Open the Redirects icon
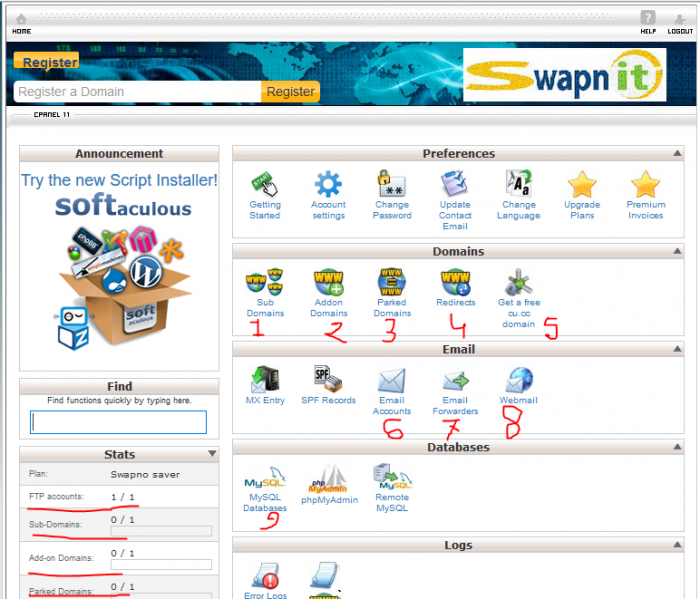 coord(455,282)
